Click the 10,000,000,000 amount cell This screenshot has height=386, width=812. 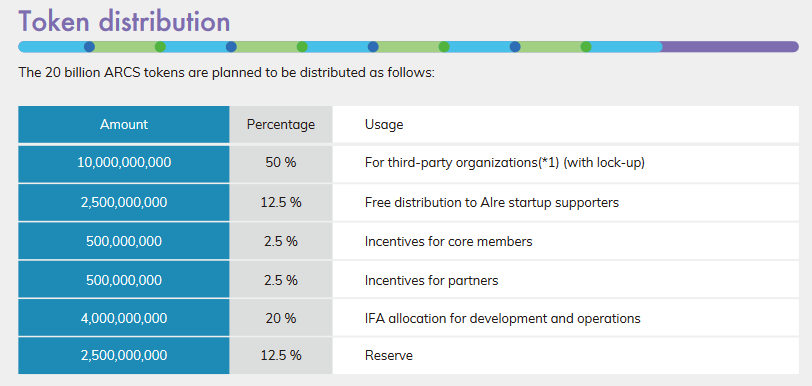(124, 163)
